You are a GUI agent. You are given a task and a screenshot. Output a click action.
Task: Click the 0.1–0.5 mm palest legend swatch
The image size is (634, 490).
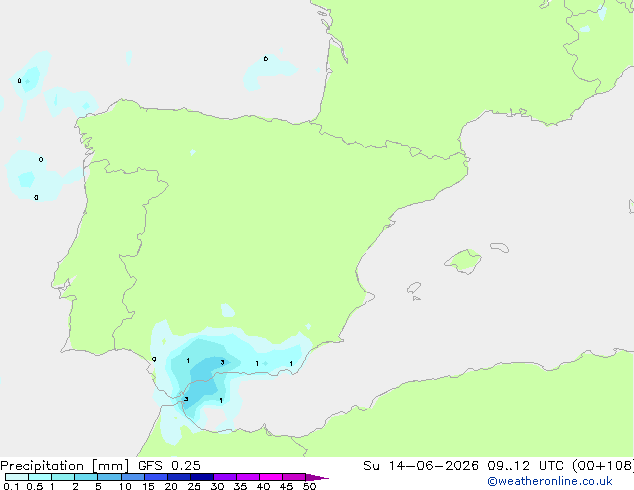click(17, 477)
